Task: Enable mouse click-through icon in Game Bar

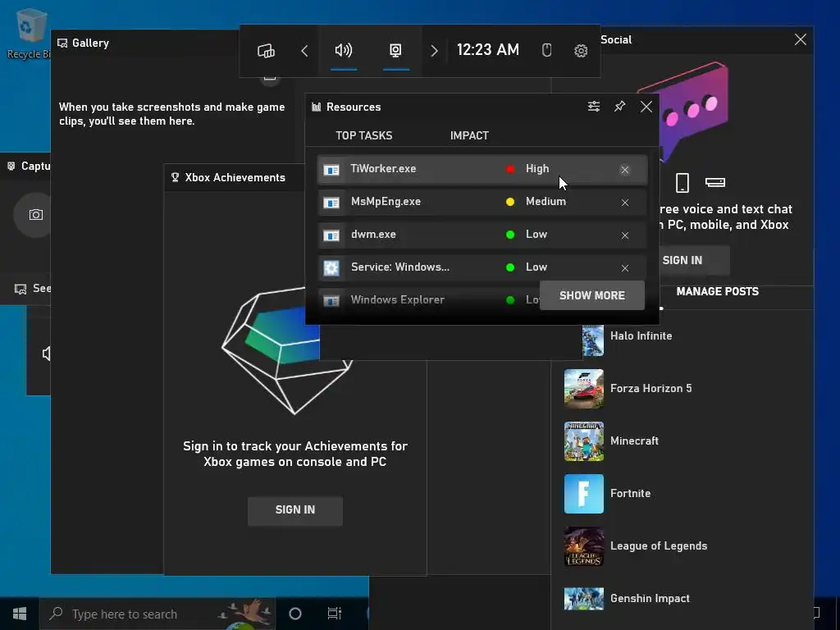Action: click(x=546, y=50)
